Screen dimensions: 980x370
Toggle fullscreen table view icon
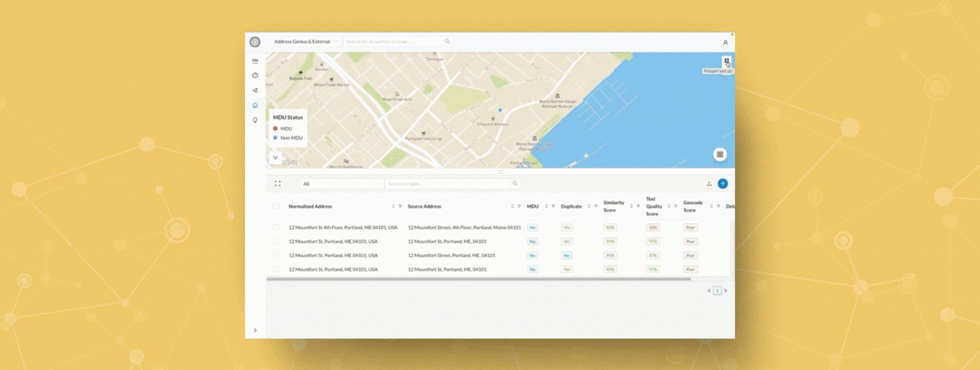278,184
